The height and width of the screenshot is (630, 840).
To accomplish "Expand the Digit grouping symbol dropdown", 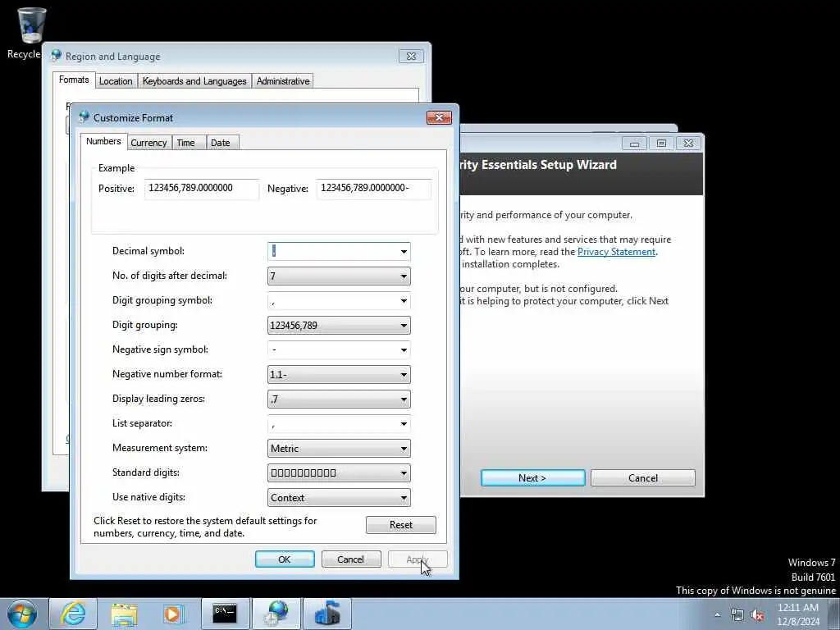I will pyautogui.click(x=404, y=300).
